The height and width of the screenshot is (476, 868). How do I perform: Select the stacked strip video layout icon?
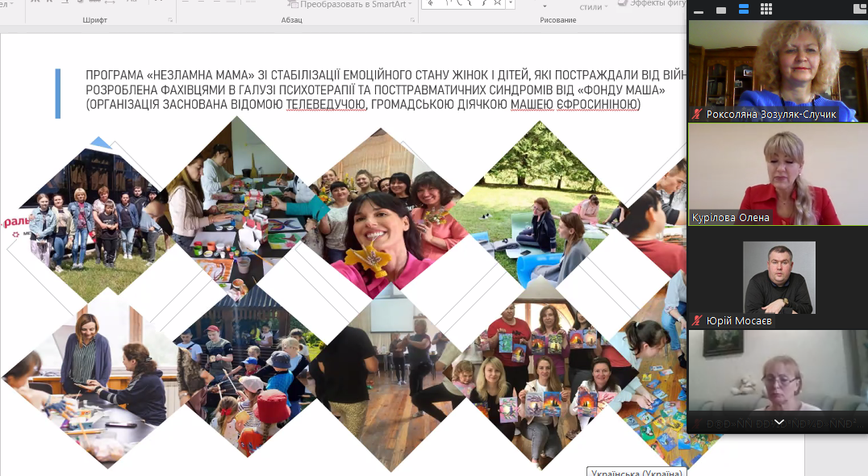click(x=743, y=10)
